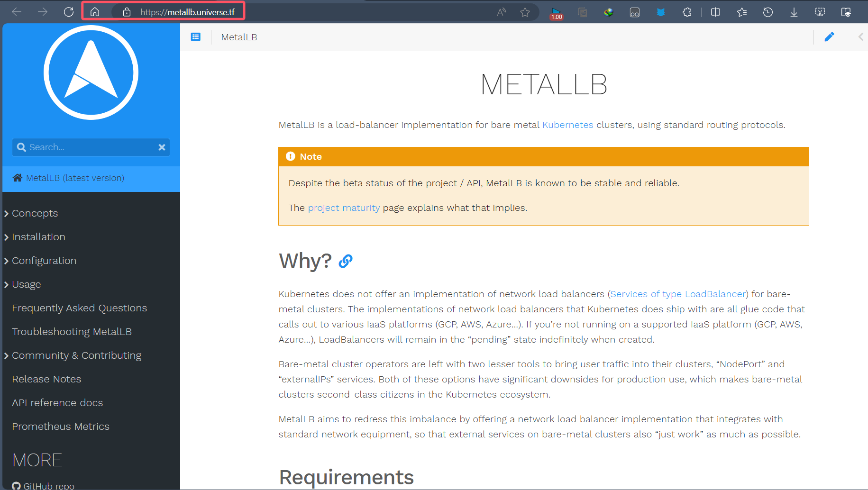This screenshot has width=868, height=490.
Task: Clear the sidebar search with X
Action: point(162,147)
